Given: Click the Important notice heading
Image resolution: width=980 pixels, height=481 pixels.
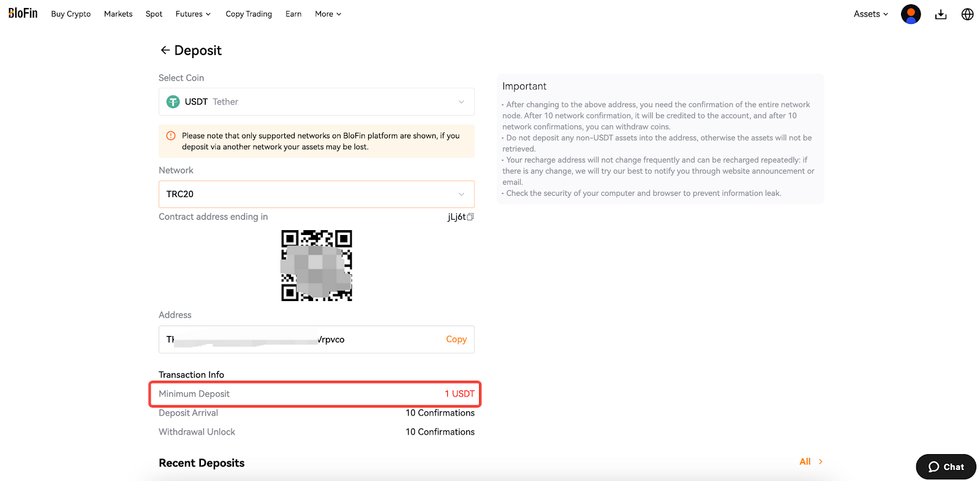Looking at the screenshot, I should coord(524,86).
